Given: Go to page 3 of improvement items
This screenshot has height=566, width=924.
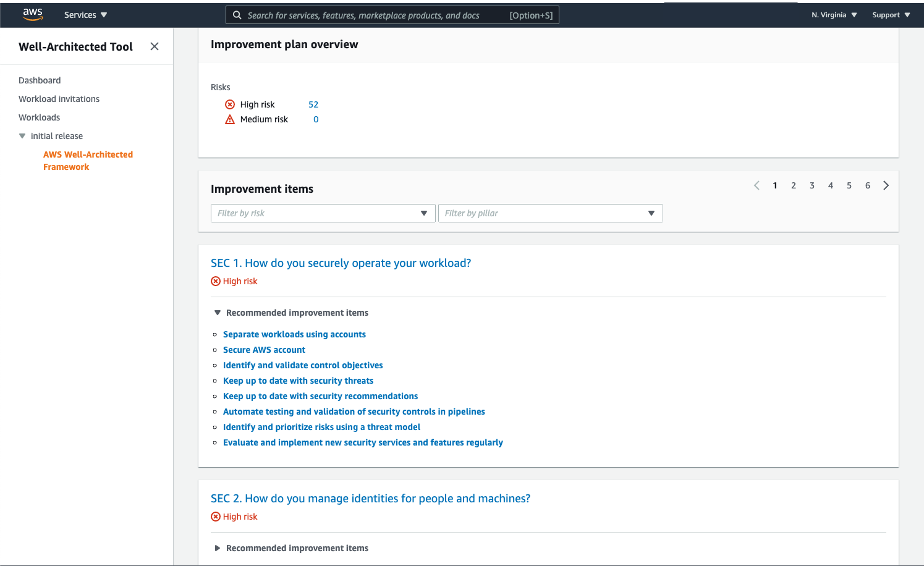Looking at the screenshot, I should click(x=812, y=185).
